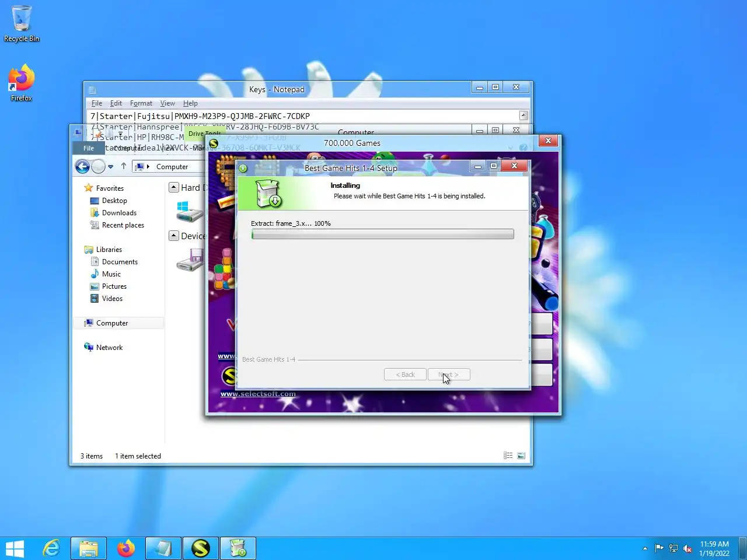Click the Fujitsu key line in Notepad

pos(200,116)
